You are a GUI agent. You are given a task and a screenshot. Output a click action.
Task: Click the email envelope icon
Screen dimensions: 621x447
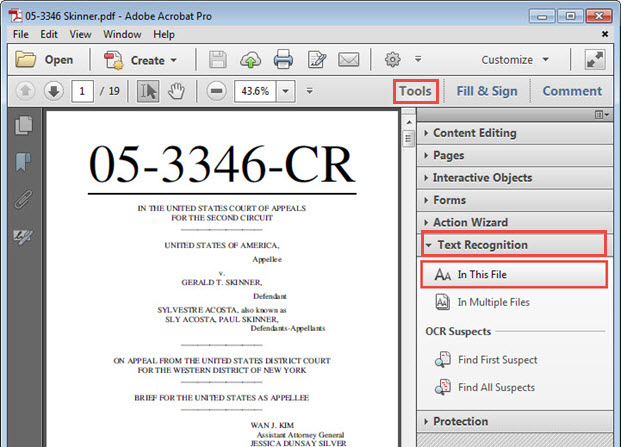tap(348, 60)
